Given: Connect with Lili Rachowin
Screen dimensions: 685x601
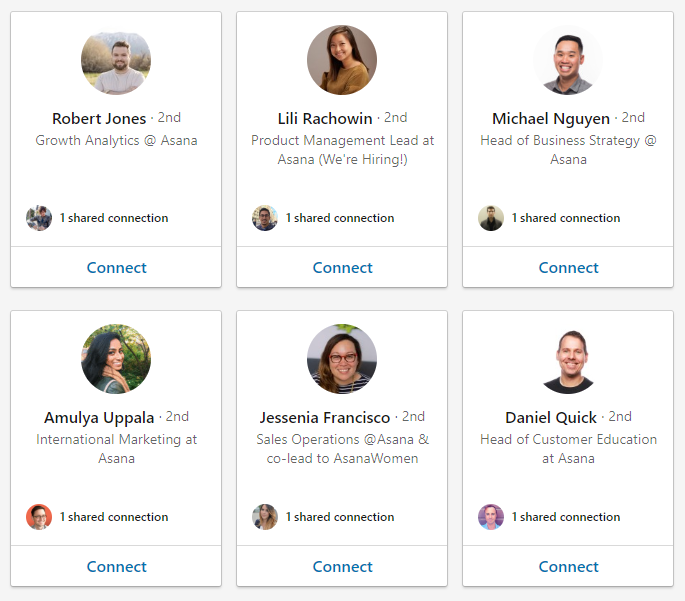Looking at the screenshot, I should (342, 267).
